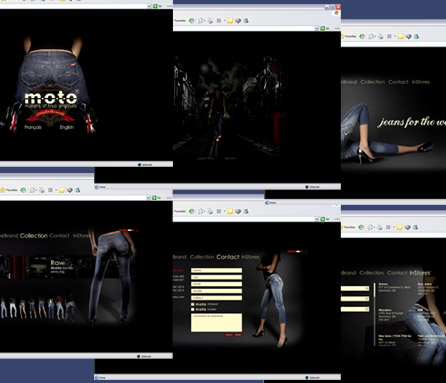Click Favorites label in Collection window toolbar
The image size is (446, 383).
(x=12, y=190)
